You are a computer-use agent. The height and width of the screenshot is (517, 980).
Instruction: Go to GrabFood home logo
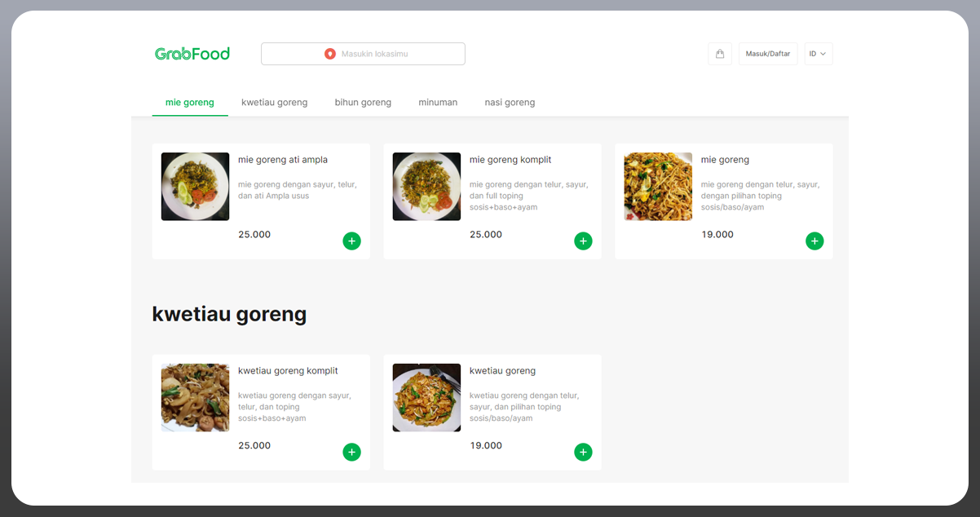pyautogui.click(x=192, y=54)
